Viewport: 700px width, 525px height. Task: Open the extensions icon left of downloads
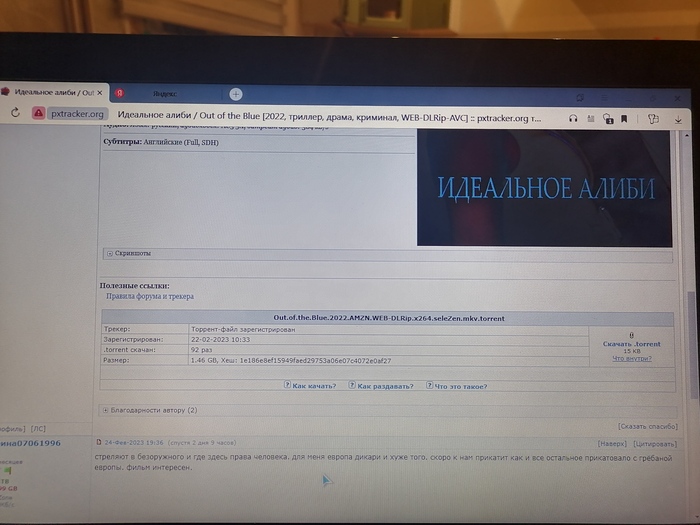(653, 119)
